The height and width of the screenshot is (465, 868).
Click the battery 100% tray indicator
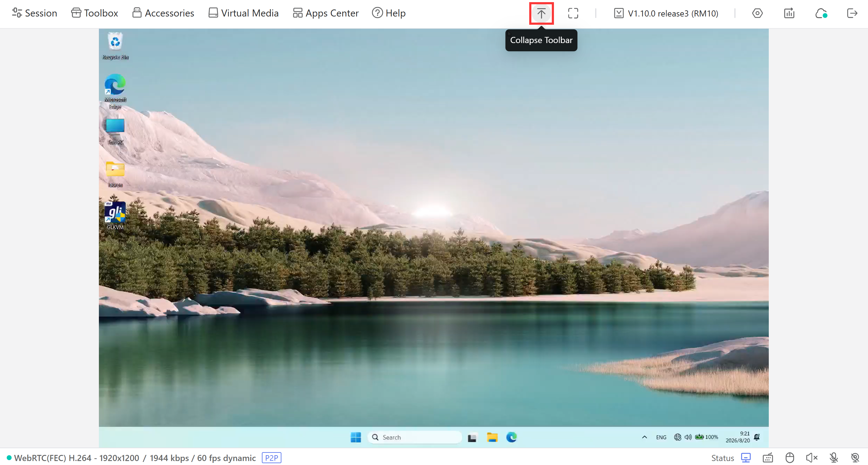pyautogui.click(x=706, y=437)
